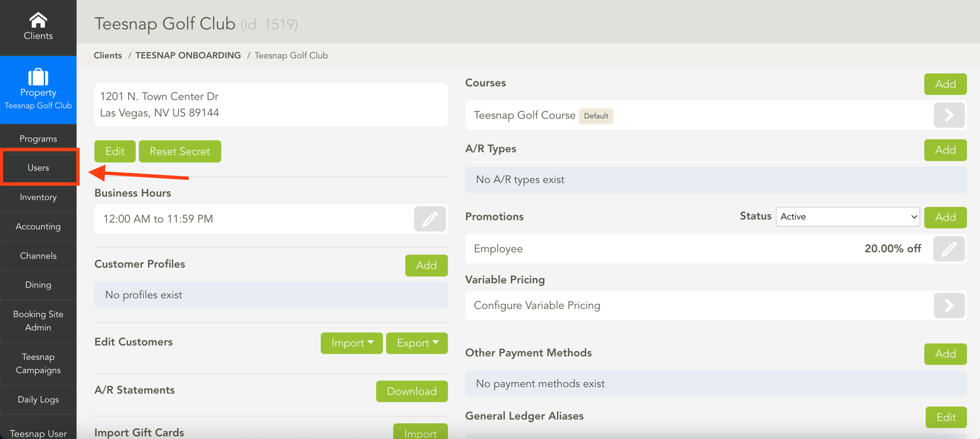Viewport: 980px width, 439px height.
Task: Edit the Employee promotion pencil icon
Action: 949,249
